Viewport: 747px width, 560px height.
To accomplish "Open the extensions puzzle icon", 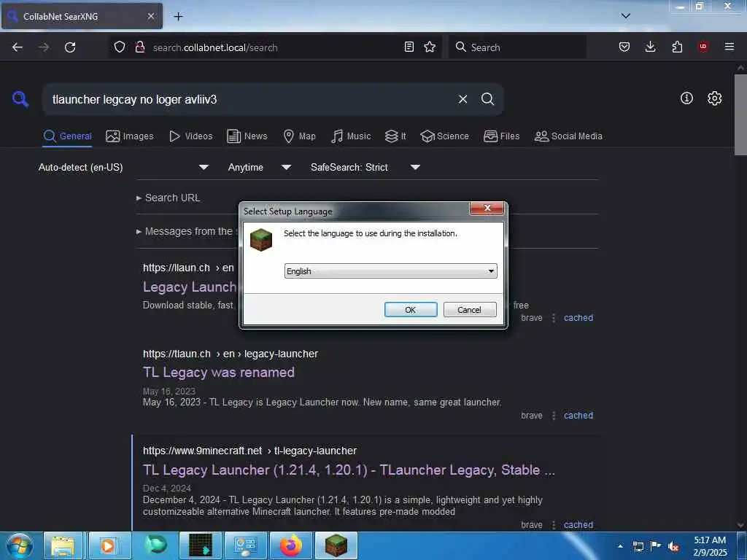I will point(677,47).
